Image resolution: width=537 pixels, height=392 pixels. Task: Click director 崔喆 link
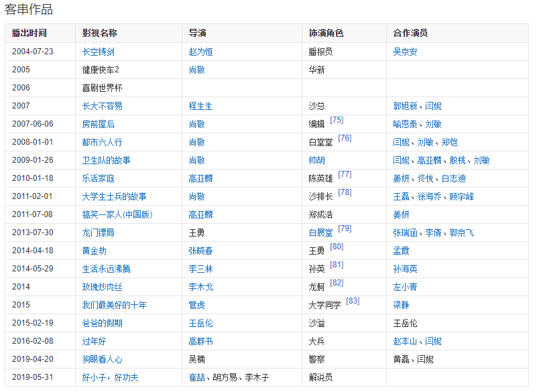[196, 377]
